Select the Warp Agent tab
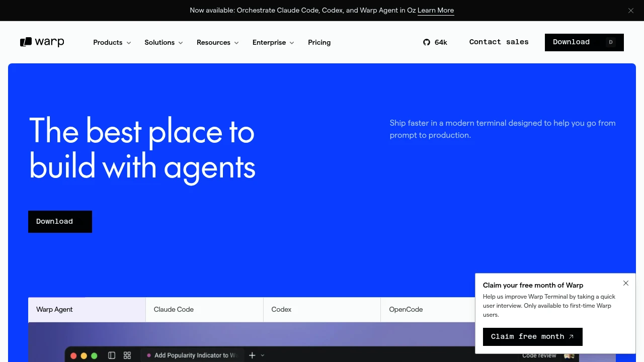 point(87,310)
